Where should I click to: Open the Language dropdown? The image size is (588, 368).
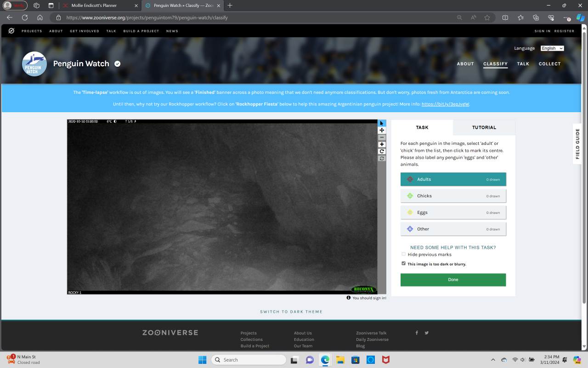tap(552, 48)
